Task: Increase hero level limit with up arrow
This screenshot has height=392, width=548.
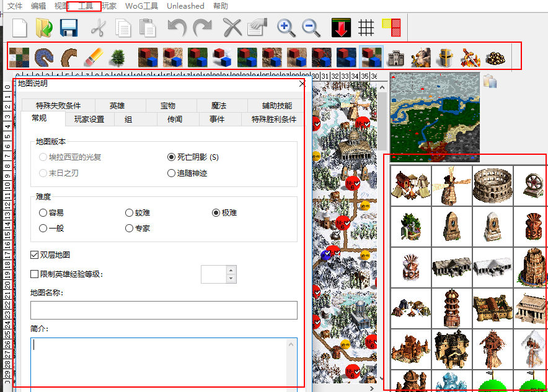Action: 231,270
